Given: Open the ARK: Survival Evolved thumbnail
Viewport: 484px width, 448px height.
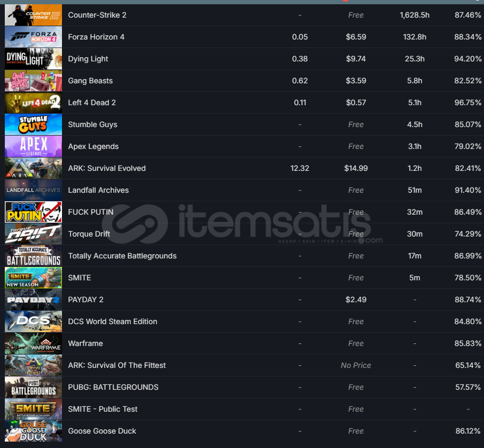Looking at the screenshot, I should click(33, 168).
